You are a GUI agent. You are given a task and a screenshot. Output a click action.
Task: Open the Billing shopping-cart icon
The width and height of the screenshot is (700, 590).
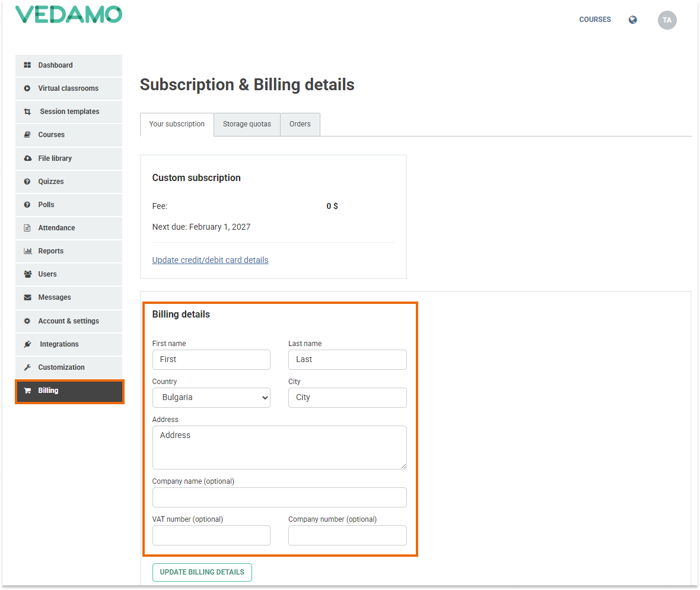pos(28,390)
